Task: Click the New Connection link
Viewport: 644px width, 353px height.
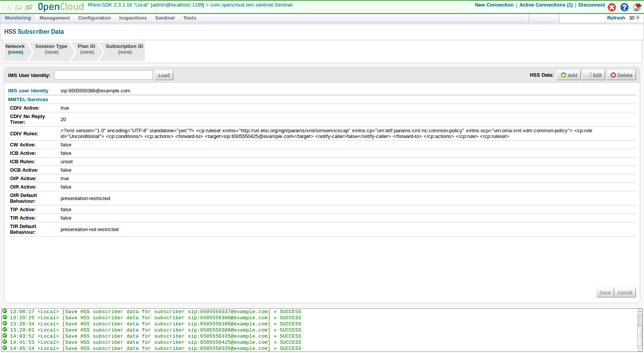Action: (x=494, y=5)
